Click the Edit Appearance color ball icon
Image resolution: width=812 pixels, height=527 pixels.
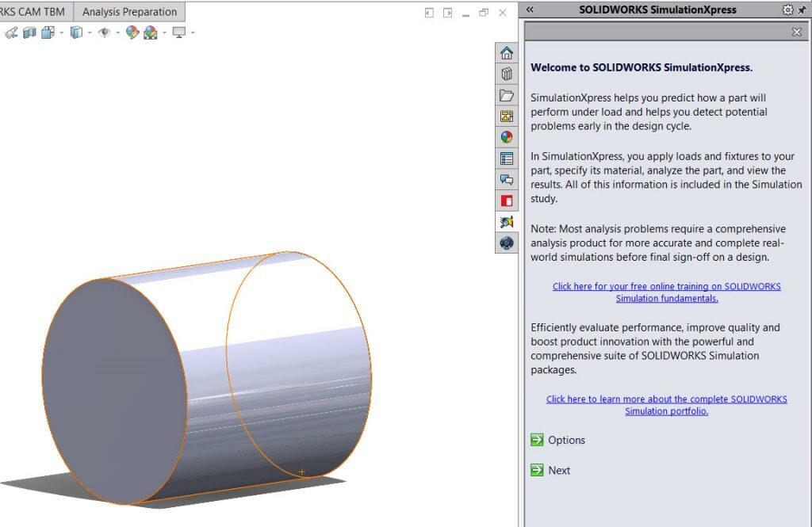(x=132, y=32)
